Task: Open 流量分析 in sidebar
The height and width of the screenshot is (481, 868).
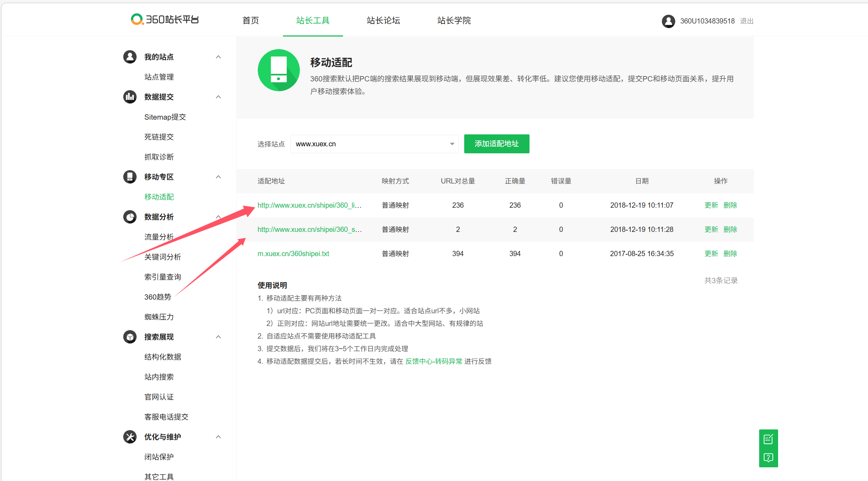Action: (x=159, y=237)
